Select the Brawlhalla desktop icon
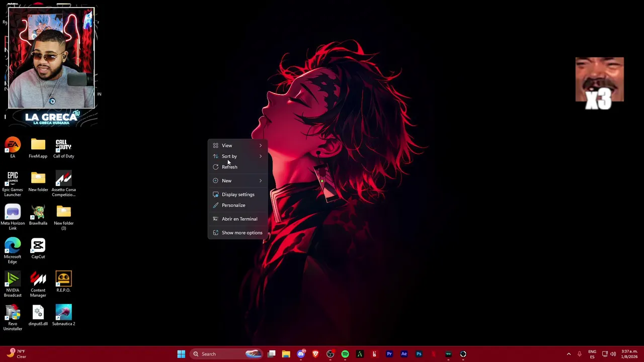Image resolution: width=644 pixels, height=362 pixels. pyautogui.click(x=38, y=215)
